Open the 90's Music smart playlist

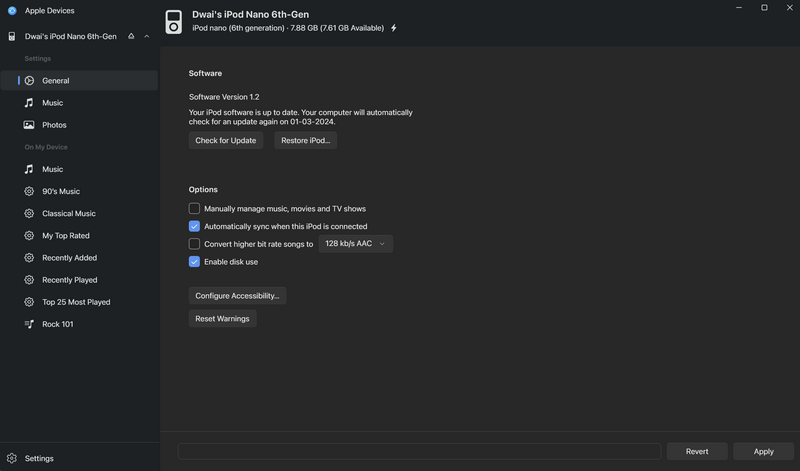click(x=60, y=191)
